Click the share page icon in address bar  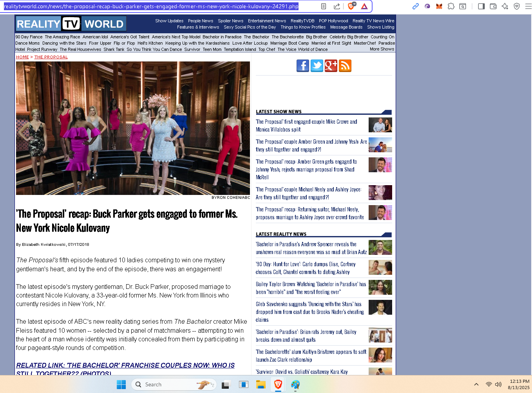pyautogui.click(x=337, y=6)
